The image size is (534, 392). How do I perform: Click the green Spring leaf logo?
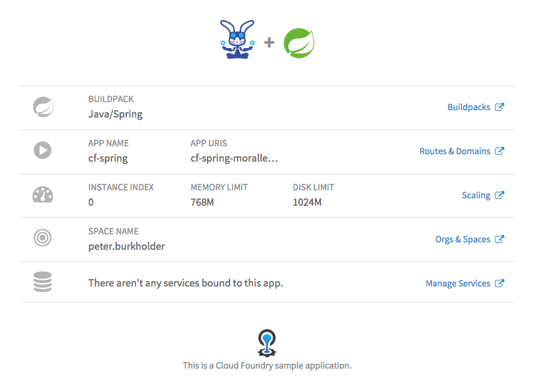pos(299,43)
